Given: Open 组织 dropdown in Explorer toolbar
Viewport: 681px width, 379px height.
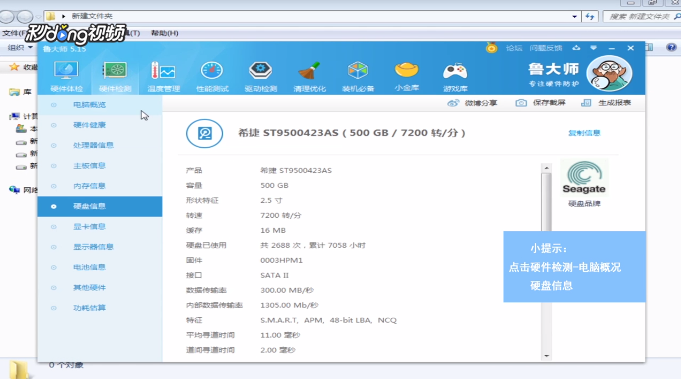Looking at the screenshot, I should (20, 47).
